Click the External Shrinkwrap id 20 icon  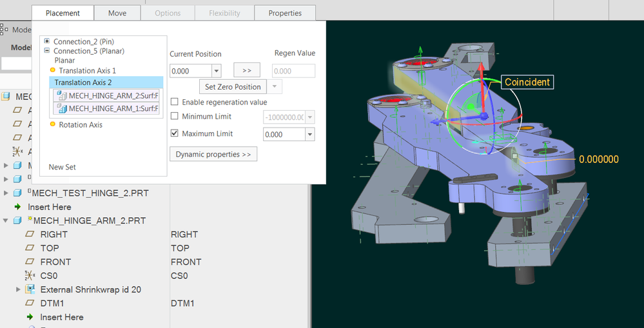[x=30, y=289]
